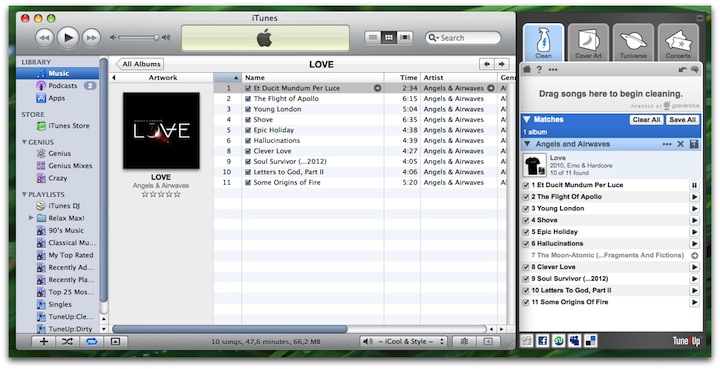The height and width of the screenshot is (369, 720).
Task: Open Apps in the Library sidebar
Action: pyautogui.click(x=58, y=98)
